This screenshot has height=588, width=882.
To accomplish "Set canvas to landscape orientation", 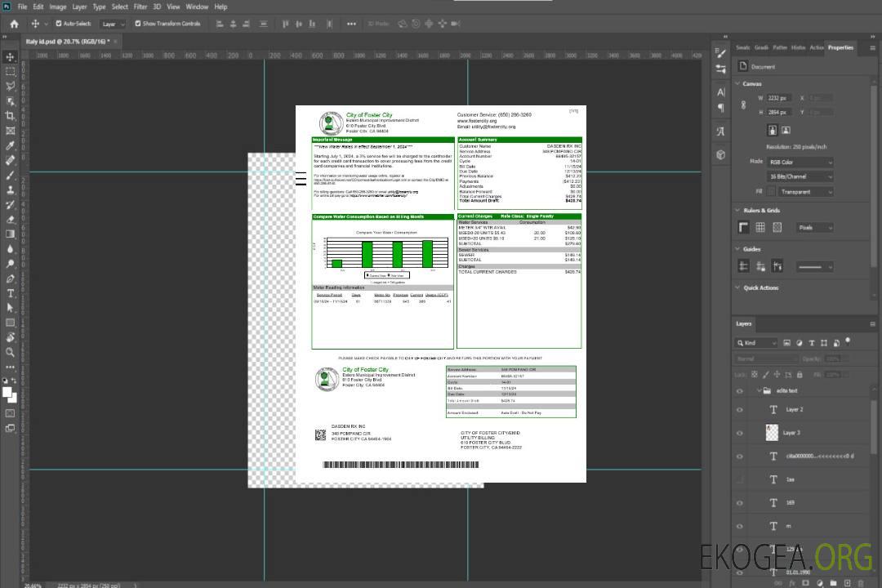I will [786, 130].
